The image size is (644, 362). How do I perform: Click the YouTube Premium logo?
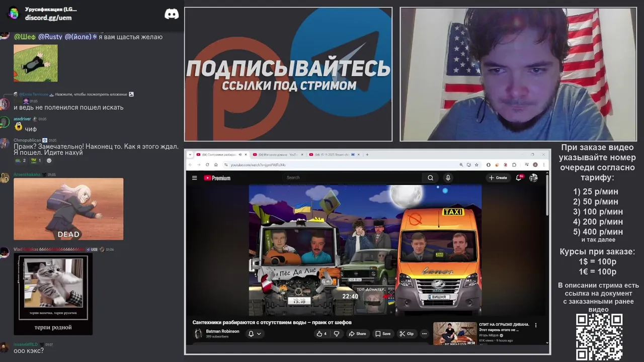[217, 177]
